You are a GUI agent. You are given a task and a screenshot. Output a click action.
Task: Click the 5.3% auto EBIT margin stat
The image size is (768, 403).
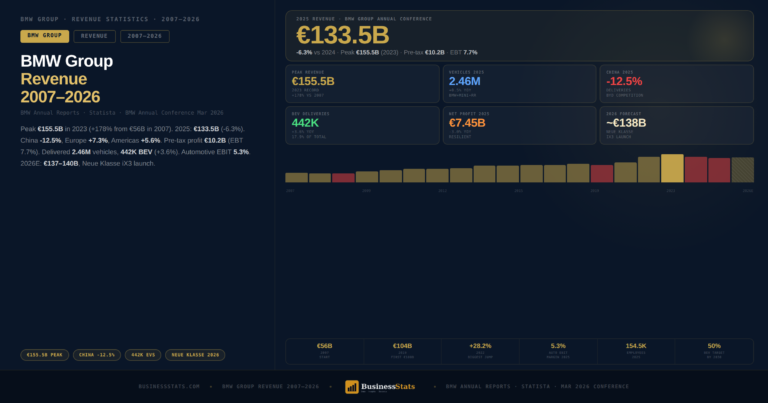click(558, 351)
